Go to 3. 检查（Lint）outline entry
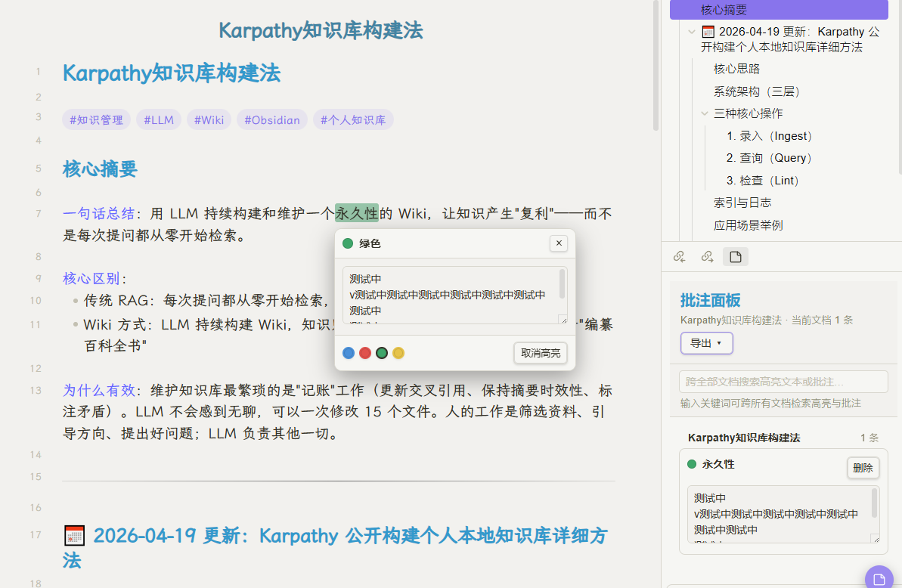 tap(764, 181)
